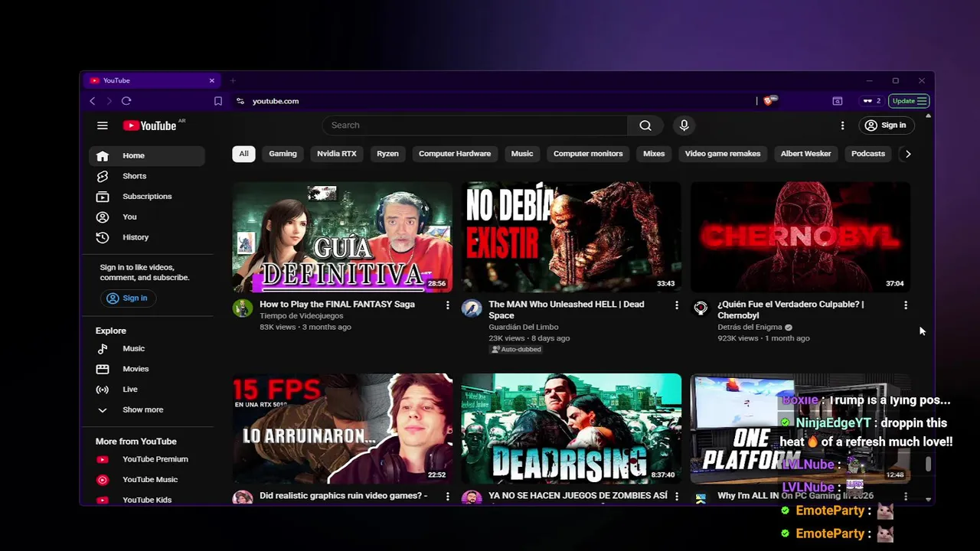980x551 pixels.
Task: Open History in sidebar
Action: tap(147, 237)
